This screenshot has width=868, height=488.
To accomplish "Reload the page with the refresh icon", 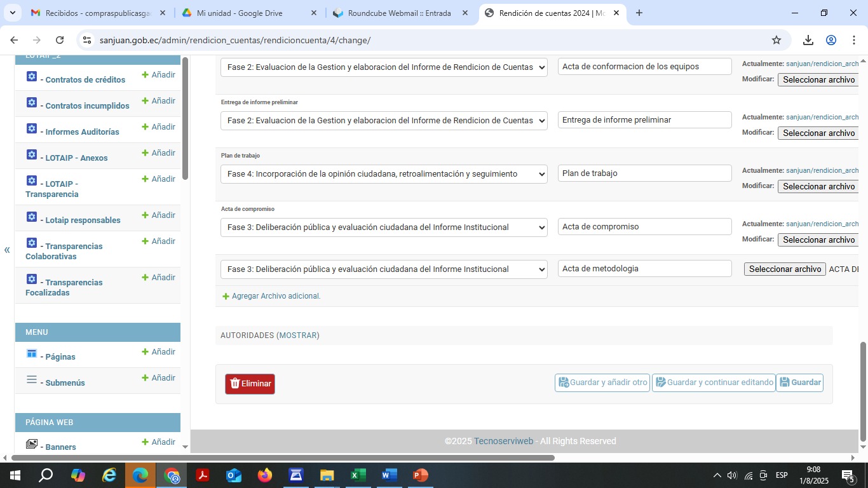I will (60, 40).
